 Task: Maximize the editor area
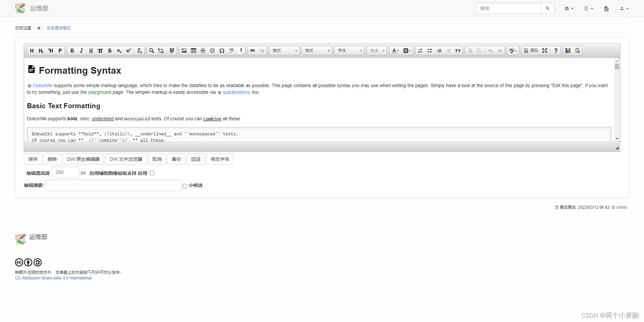545,51
